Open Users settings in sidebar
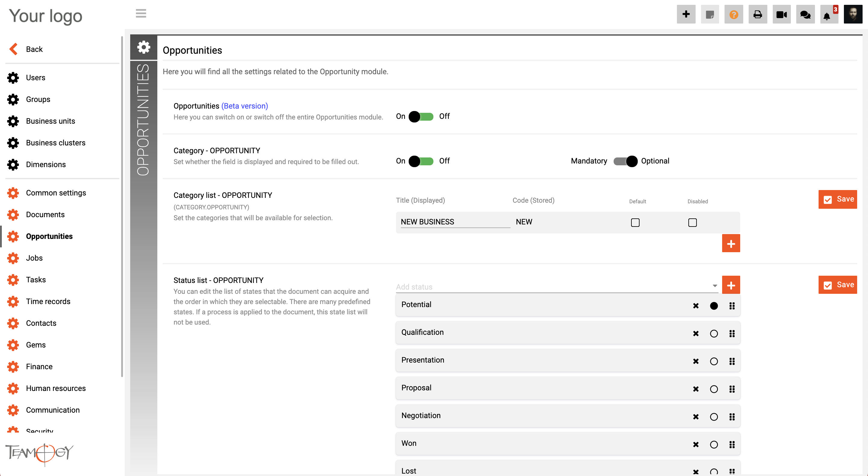This screenshot has width=868, height=476. pos(35,78)
